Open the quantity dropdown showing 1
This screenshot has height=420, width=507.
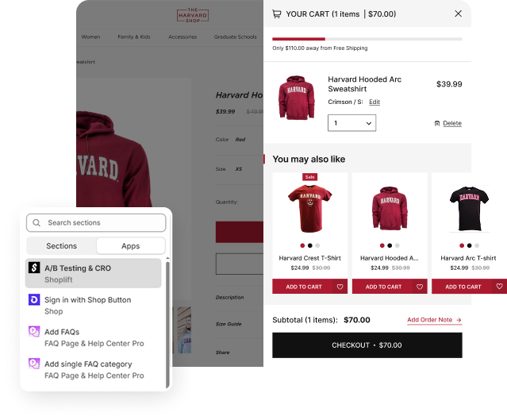[x=351, y=123]
